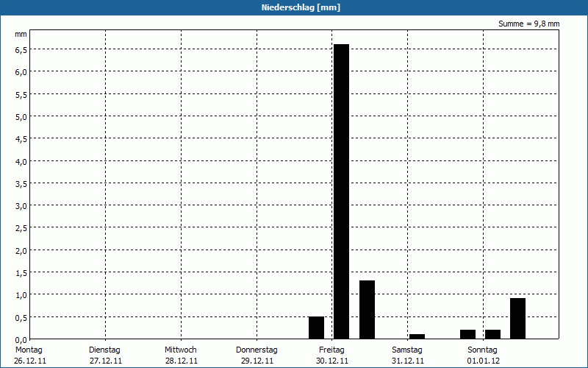Screen dimensions: 588x368
Task: Click the Freitag axis label
Action: pyautogui.click(x=331, y=350)
